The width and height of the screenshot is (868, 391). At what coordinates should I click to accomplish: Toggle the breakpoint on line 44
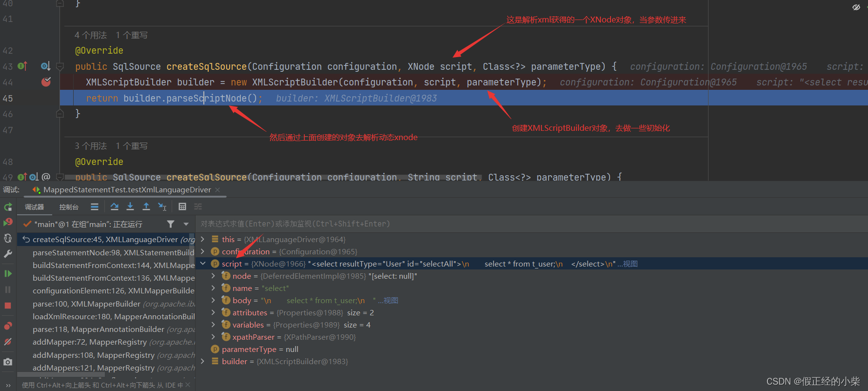coord(46,82)
